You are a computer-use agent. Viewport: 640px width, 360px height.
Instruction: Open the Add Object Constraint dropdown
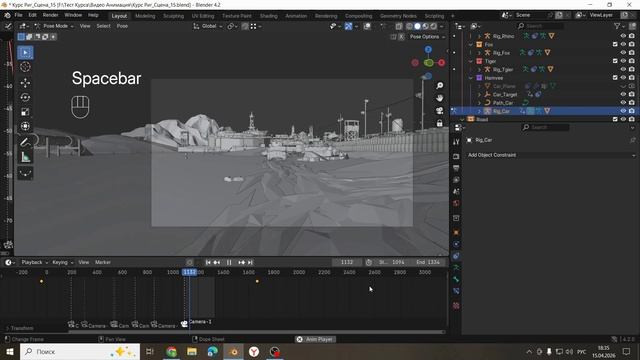click(551, 155)
